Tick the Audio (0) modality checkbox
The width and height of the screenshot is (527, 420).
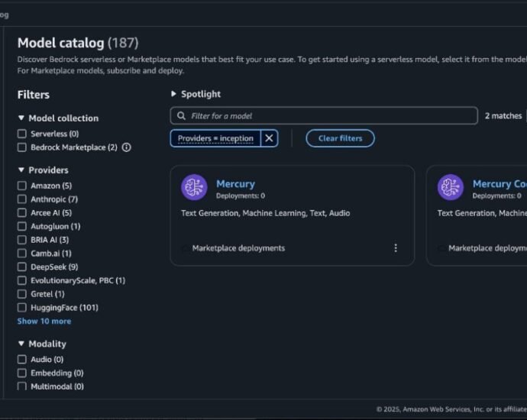coord(22,360)
